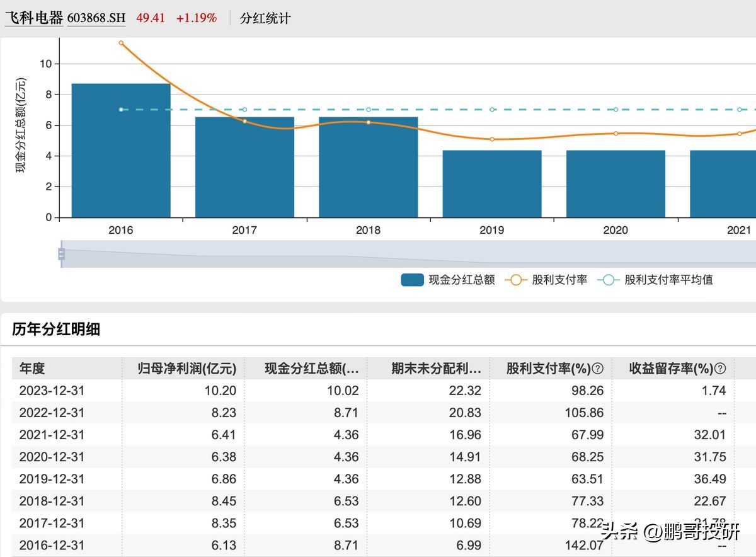756x557 pixels.
Task: Select the 603868.SH stock code
Action: coord(96,18)
